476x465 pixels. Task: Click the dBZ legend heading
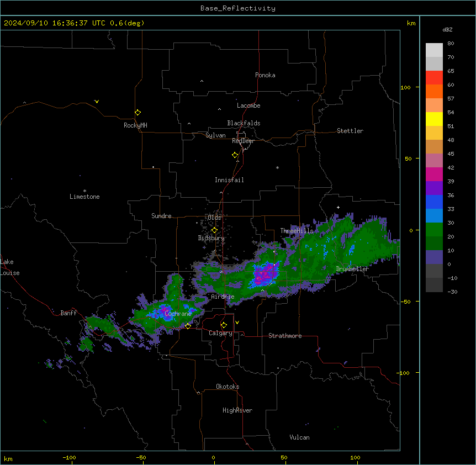pyautogui.click(x=447, y=30)
